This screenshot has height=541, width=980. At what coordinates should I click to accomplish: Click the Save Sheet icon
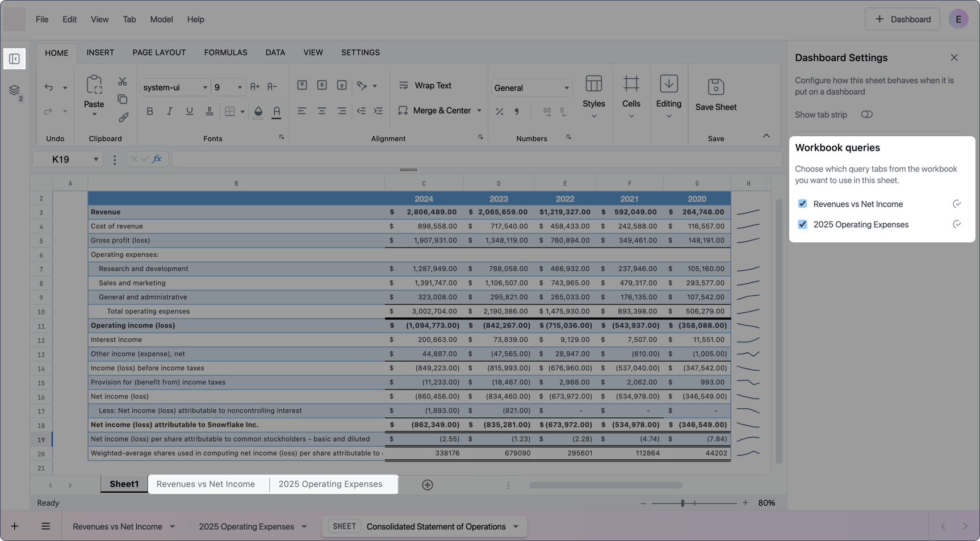[716, 87]
